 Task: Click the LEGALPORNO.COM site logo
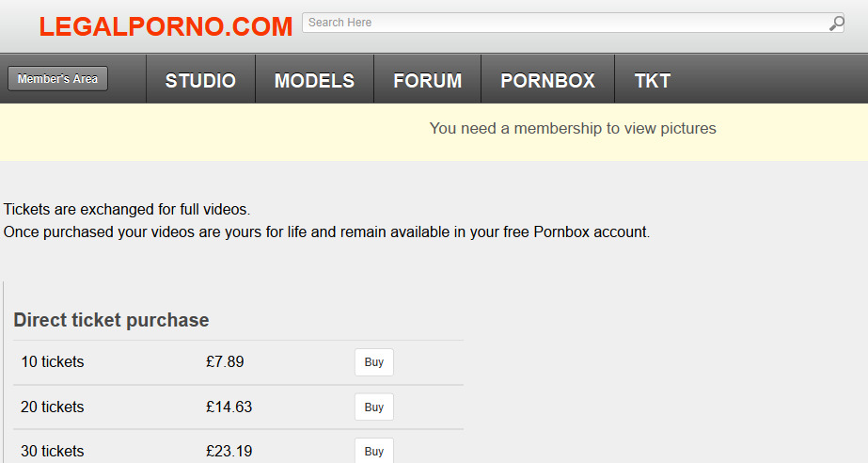[x=166, y=27]
